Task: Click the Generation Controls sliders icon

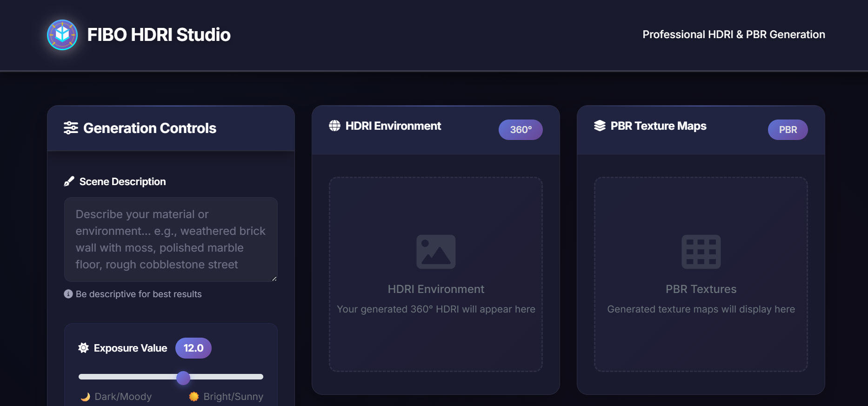Action: pyautogui.click(x=71, y=128)
